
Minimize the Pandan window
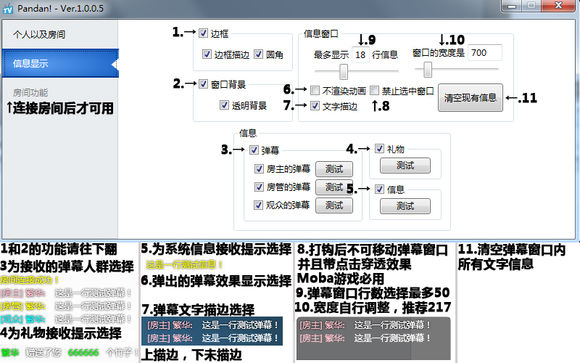click(512, 6)
